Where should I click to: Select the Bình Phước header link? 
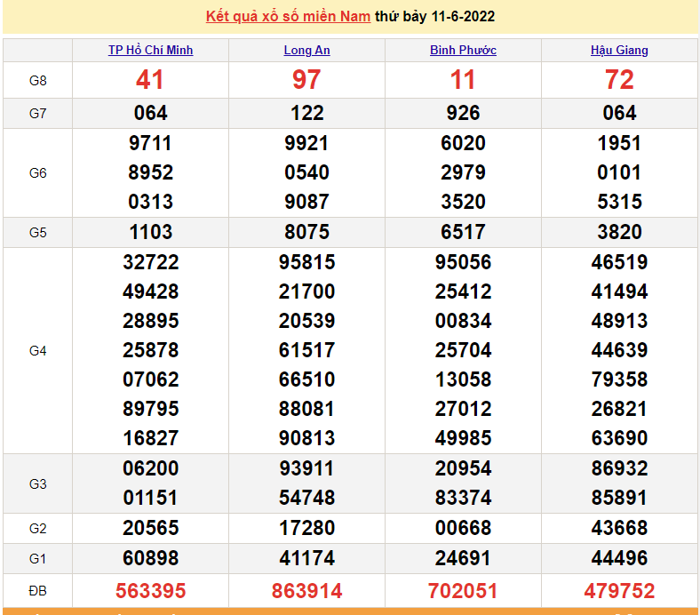[x=463, y=50]
